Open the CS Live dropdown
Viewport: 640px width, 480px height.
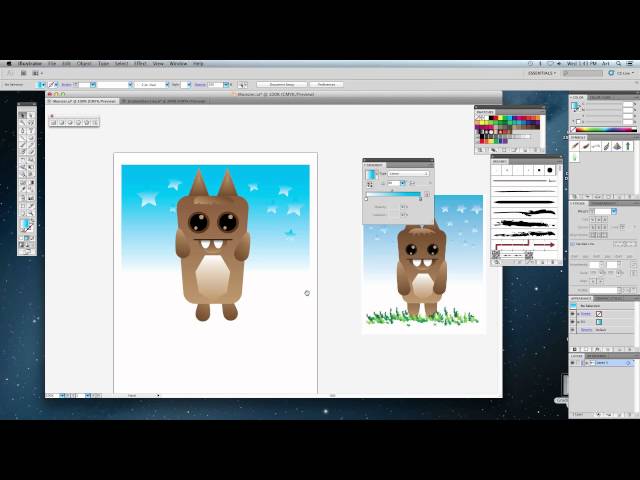[622, 73]
